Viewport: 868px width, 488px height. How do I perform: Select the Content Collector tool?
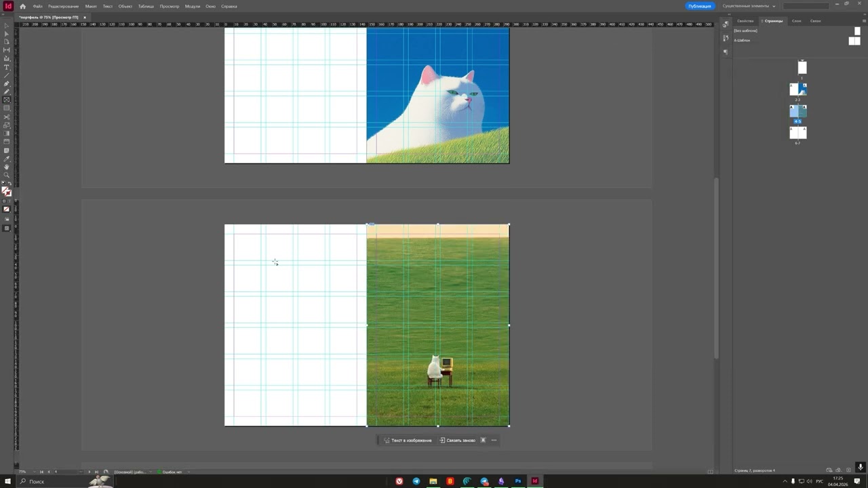click(x=7, y=58)
